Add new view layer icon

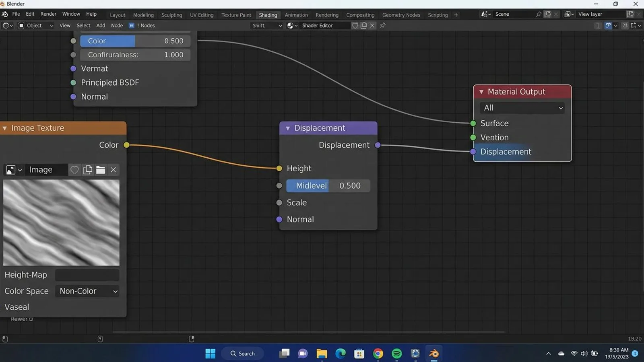coord(630,14)
